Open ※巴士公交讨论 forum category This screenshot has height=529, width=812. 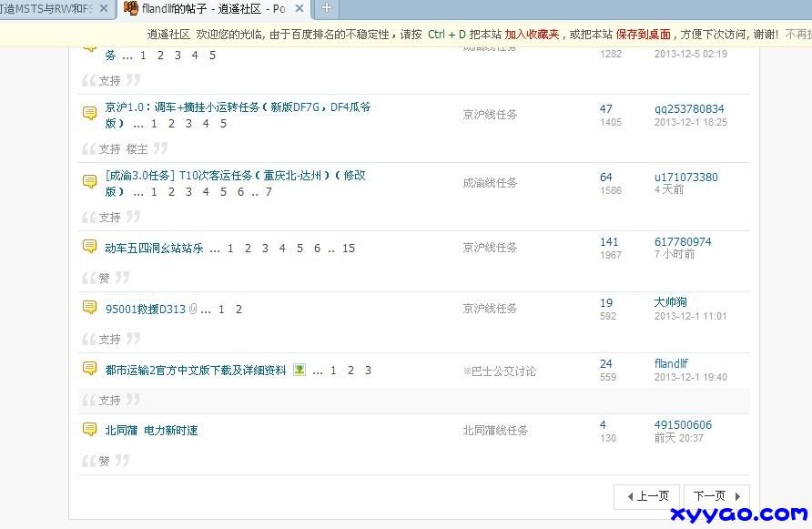pos(499,371)
